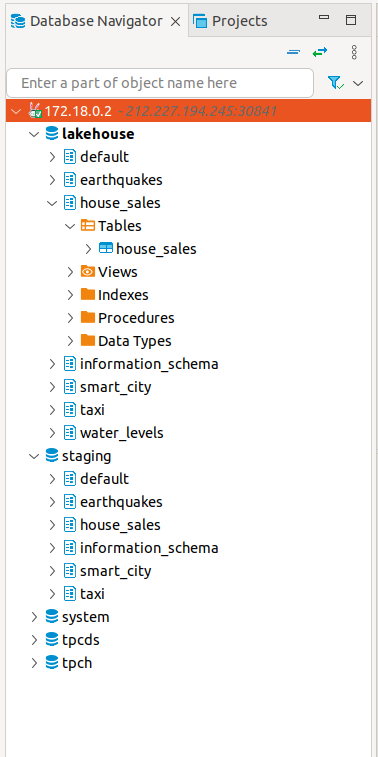Click the 172.18.0.2 connection icon
The image size is (378, 757).
click(x=35, y=111)
